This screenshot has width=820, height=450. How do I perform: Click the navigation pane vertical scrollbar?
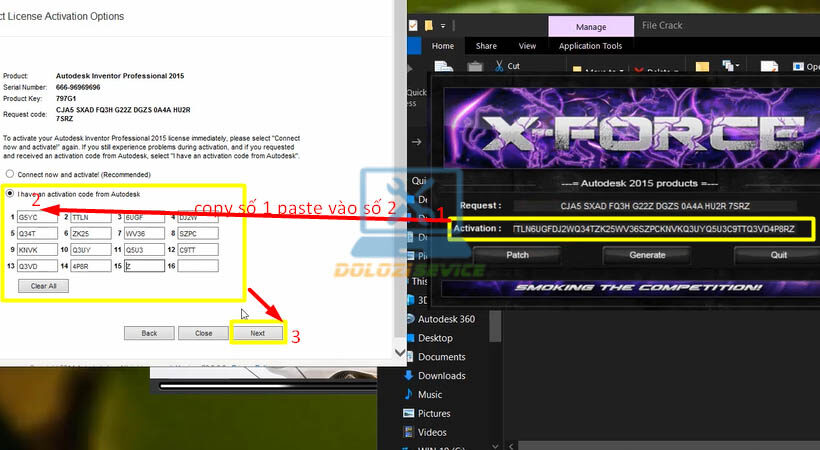pos(495,325)
